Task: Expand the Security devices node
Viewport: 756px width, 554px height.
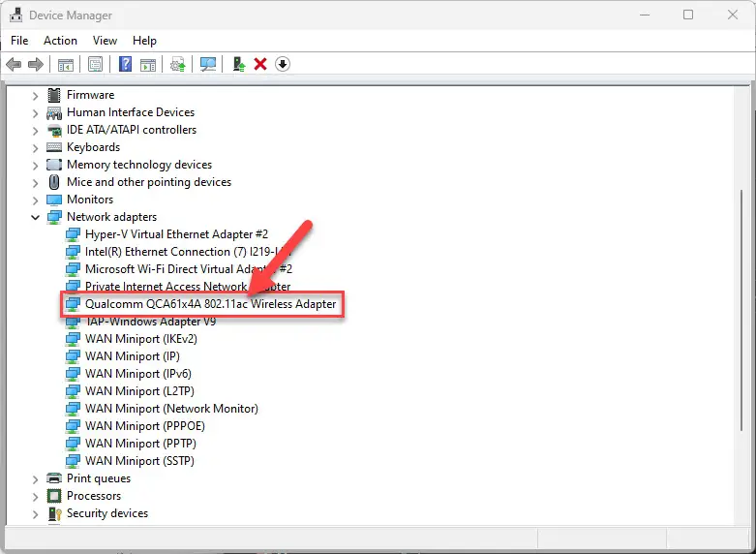Action: pos(35,513)
